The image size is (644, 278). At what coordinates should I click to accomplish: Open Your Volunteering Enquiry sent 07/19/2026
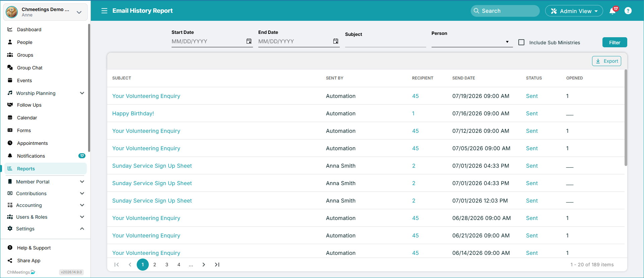tap(146, 96)
